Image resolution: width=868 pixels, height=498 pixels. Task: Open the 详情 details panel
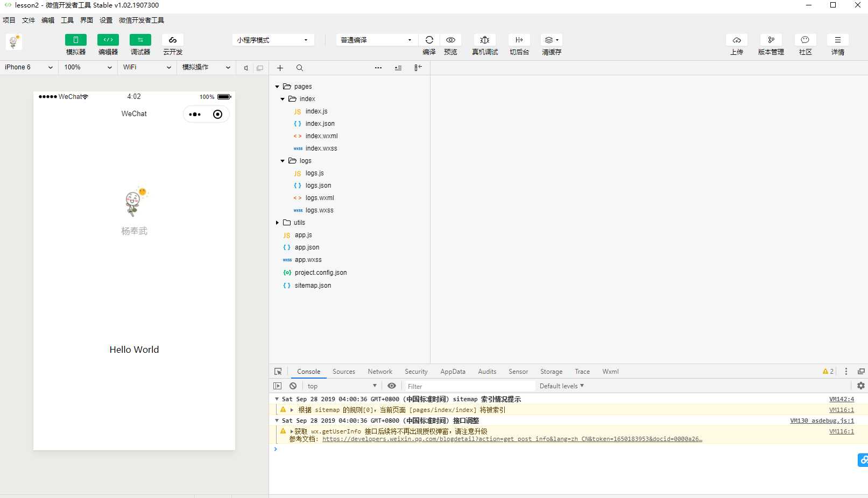[x=838, y=40]
